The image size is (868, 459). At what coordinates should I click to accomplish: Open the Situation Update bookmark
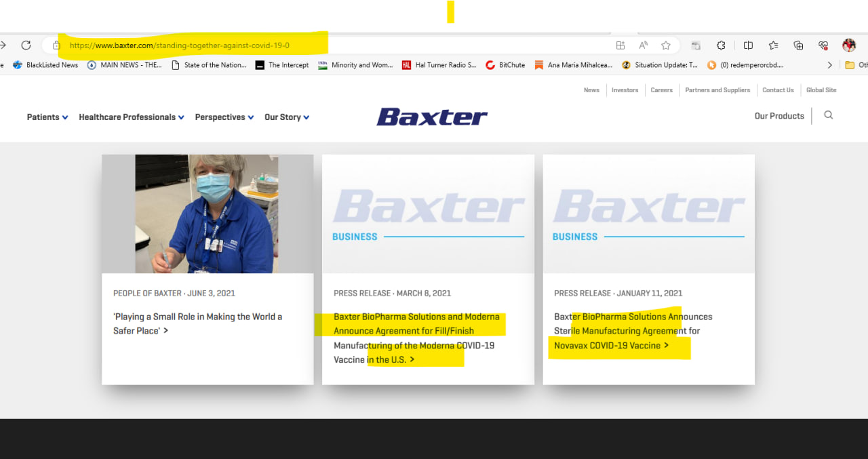click(x=660, y=65)
